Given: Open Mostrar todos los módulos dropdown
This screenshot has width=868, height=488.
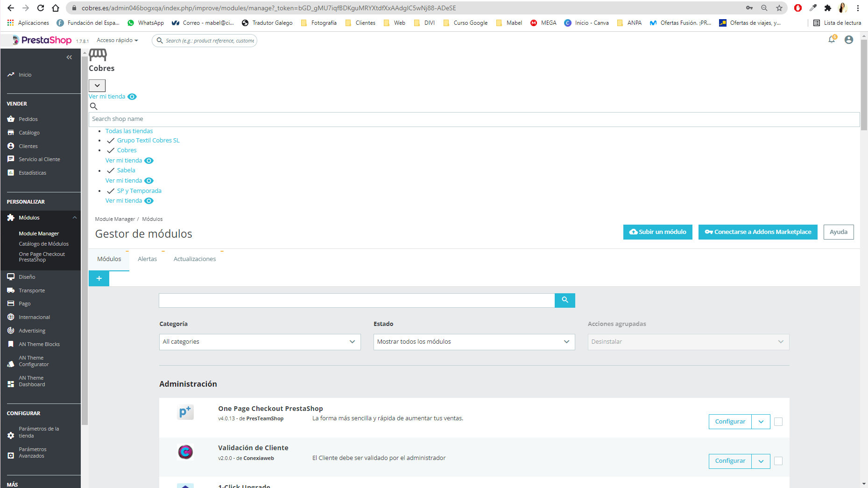Looking at the screenshot, I should [x=474, y=342].
